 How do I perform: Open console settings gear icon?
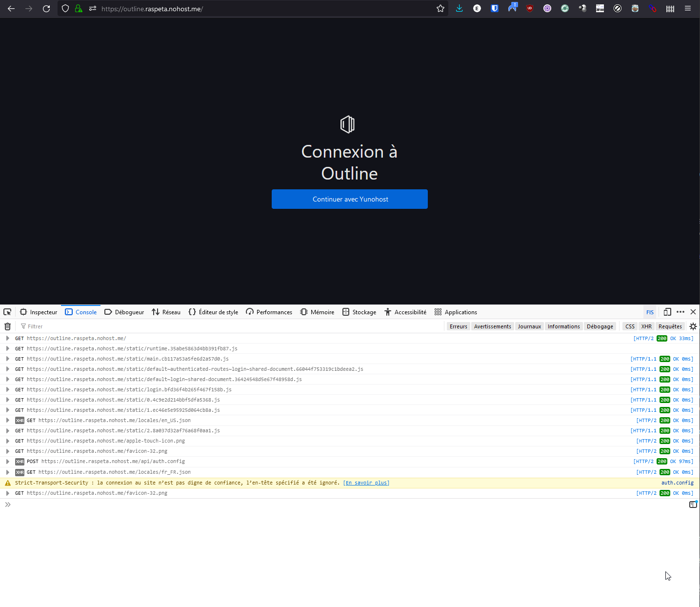pyautogui.click(x=693, y=326)
